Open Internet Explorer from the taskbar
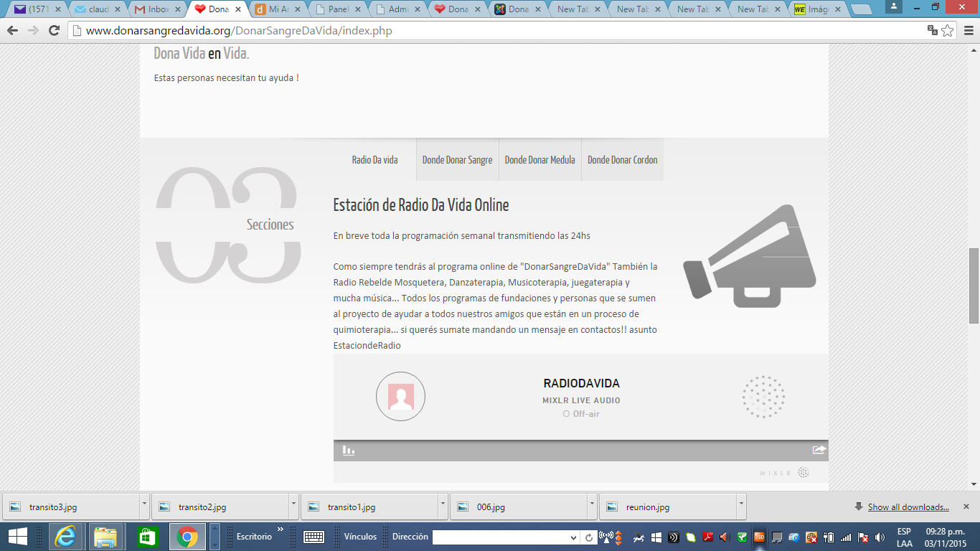This screenshot has width=980, height=551. 65,537
